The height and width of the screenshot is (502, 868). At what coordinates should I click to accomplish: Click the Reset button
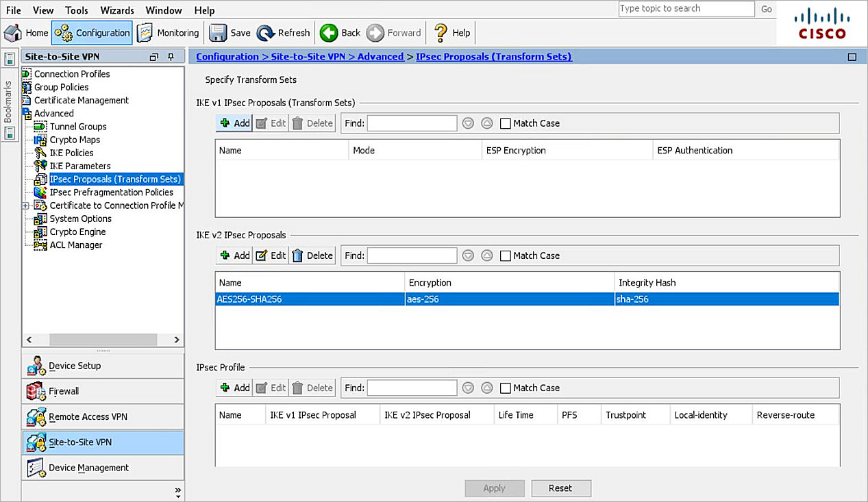560,488
